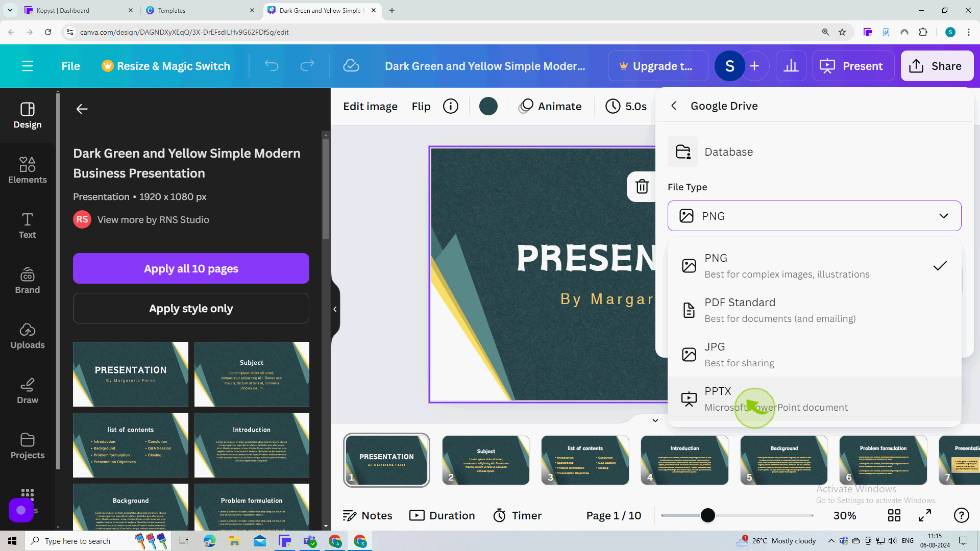The image size is (980, 551).
Task: Open the Projects sidebar panel
Action: pos(28,446)
